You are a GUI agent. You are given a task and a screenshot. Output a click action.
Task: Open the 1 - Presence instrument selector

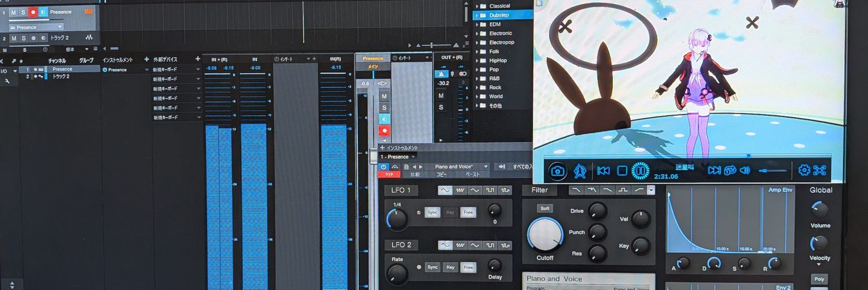pos(398,157)
